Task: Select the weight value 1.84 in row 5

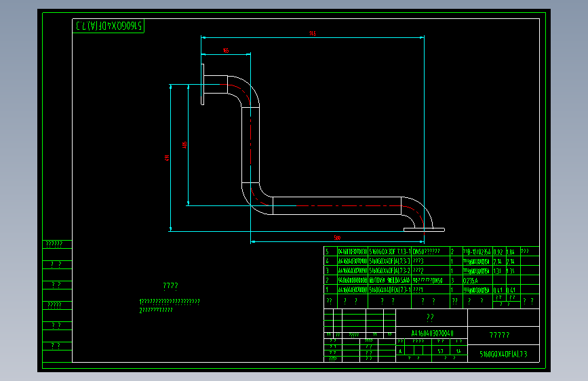Action: tap(511, 252)
